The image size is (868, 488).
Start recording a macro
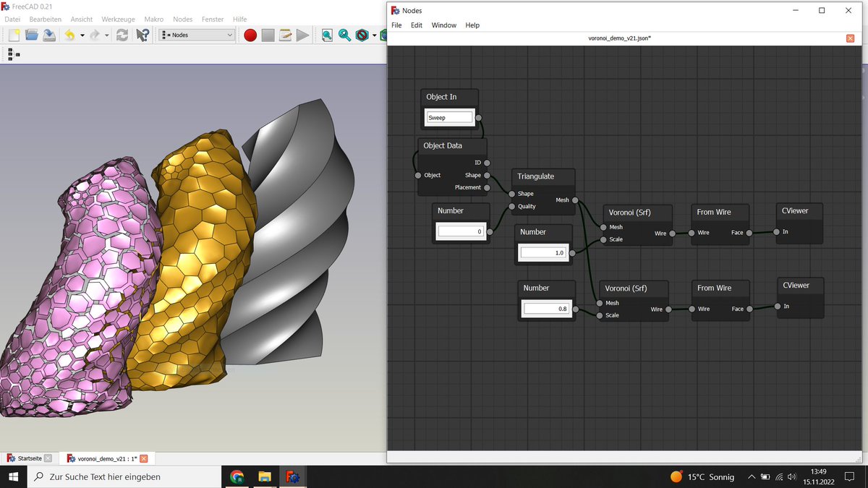(250, 35)
